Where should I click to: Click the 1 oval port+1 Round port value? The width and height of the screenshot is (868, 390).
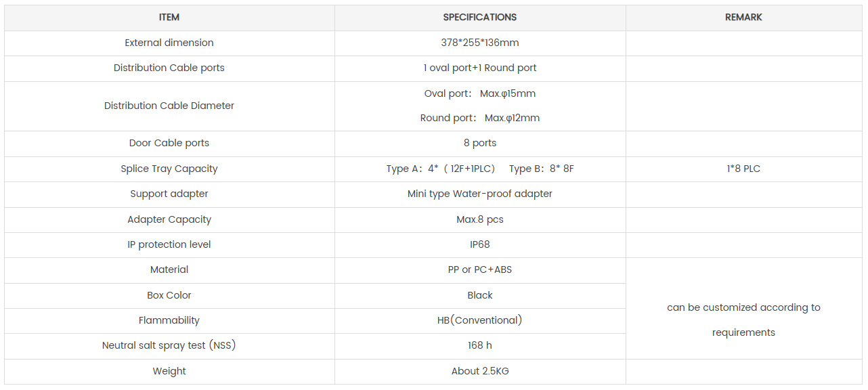click(480, 68)
